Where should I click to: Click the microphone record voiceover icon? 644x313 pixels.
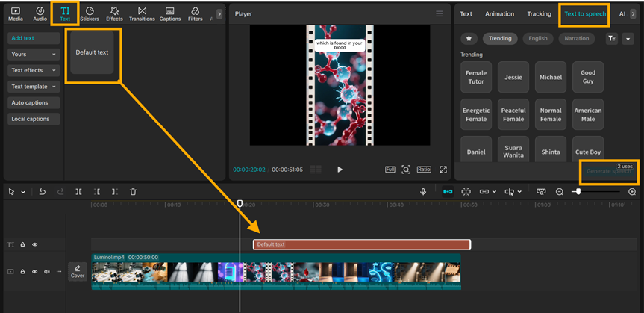pyautogui.click(x=423, y=192)
